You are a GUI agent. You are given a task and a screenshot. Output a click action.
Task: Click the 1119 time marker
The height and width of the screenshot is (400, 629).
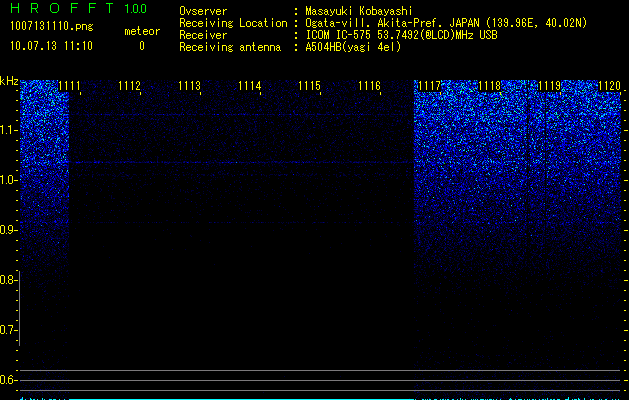click(x=550, y=86)
